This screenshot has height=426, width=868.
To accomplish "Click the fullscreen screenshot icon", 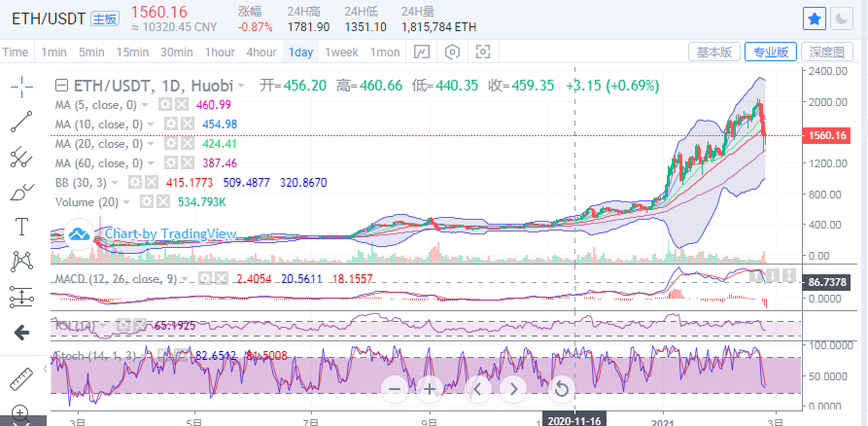I will tap(484, 52).
